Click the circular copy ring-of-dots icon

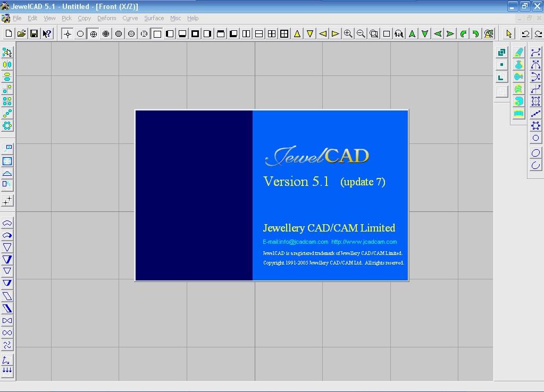[7, 125]
